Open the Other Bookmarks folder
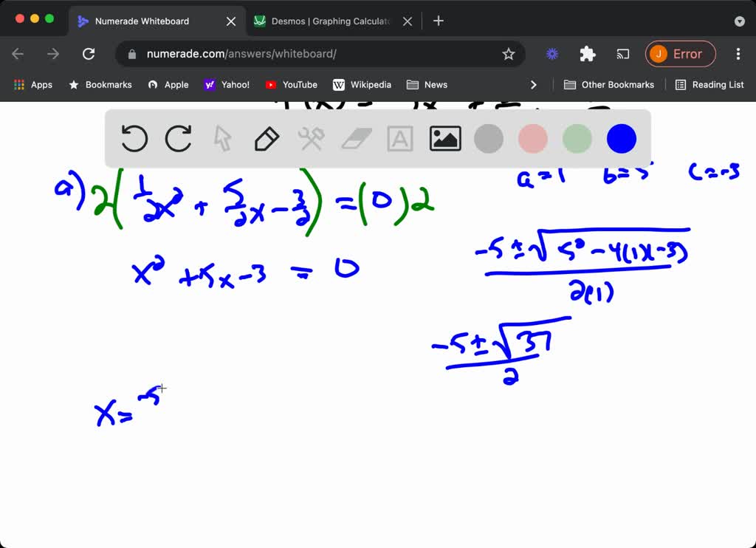The width and height of the screenshot is (756, 548). click(x=608, y=84)
